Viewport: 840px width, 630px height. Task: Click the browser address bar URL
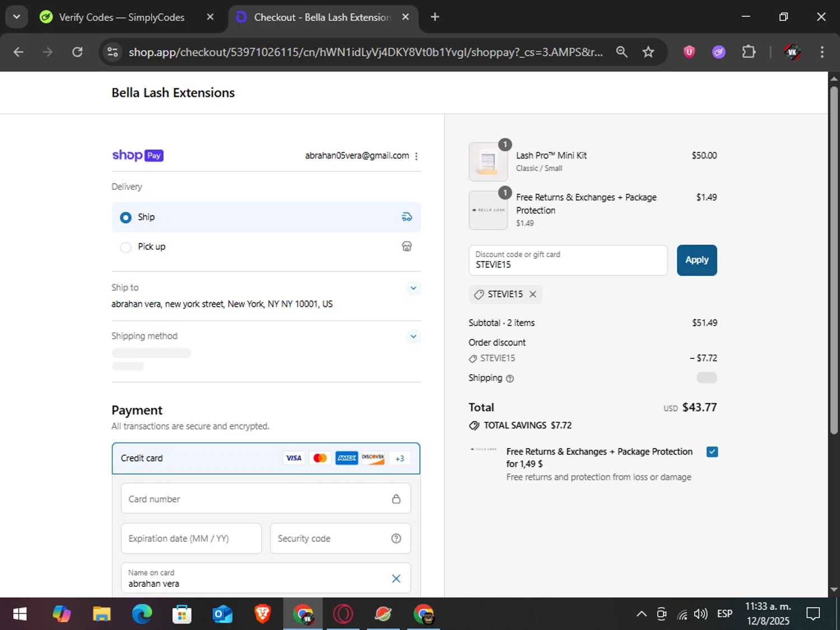366,52
